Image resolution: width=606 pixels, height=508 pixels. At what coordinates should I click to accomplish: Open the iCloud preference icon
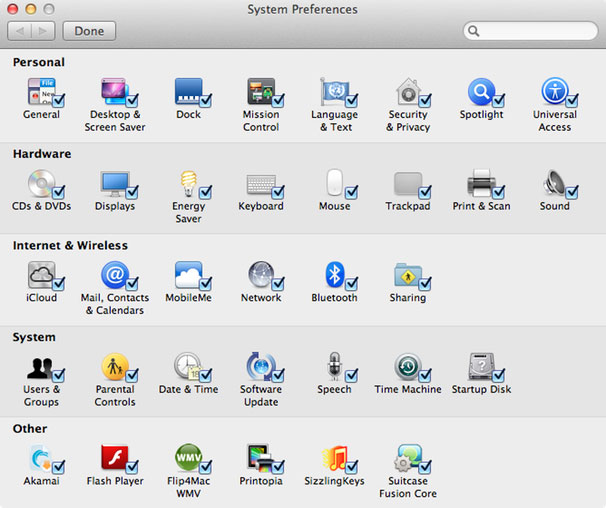coord(41,274)
